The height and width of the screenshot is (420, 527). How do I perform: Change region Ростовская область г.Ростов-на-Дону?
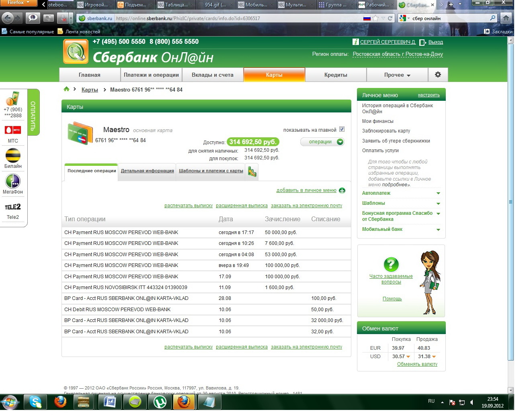click(x=398, y=54)
